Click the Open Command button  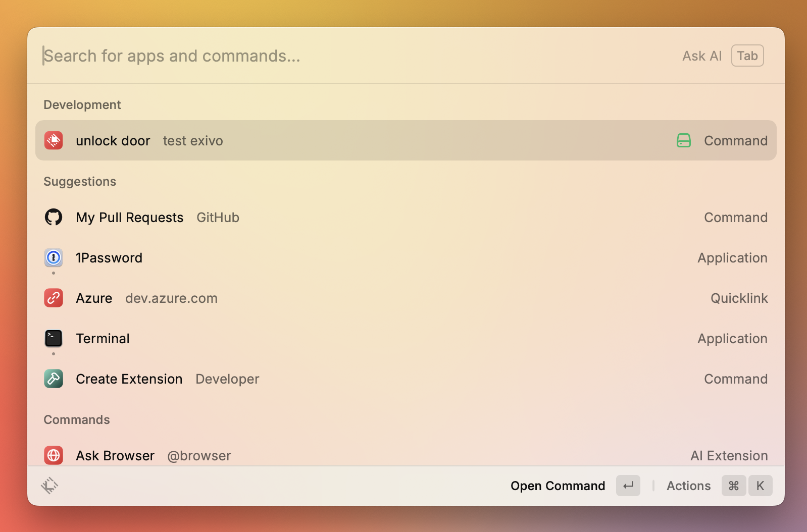point(558,486)
